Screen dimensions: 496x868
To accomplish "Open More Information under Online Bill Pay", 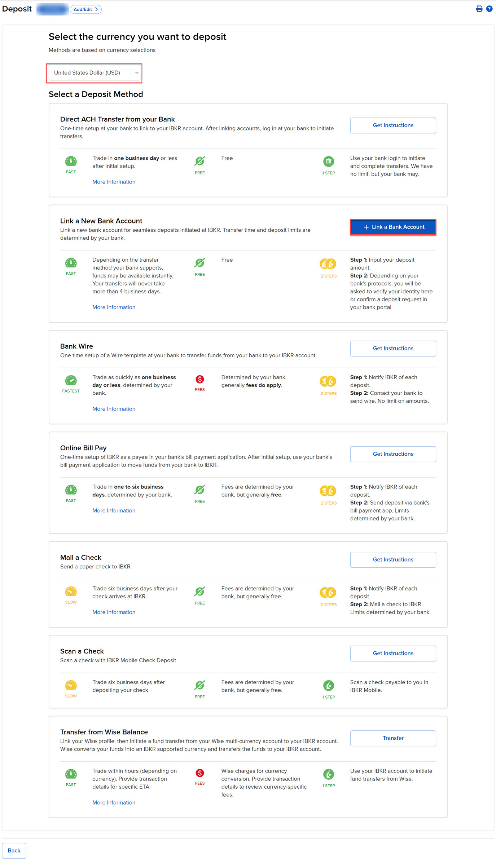I will point(114,510).
